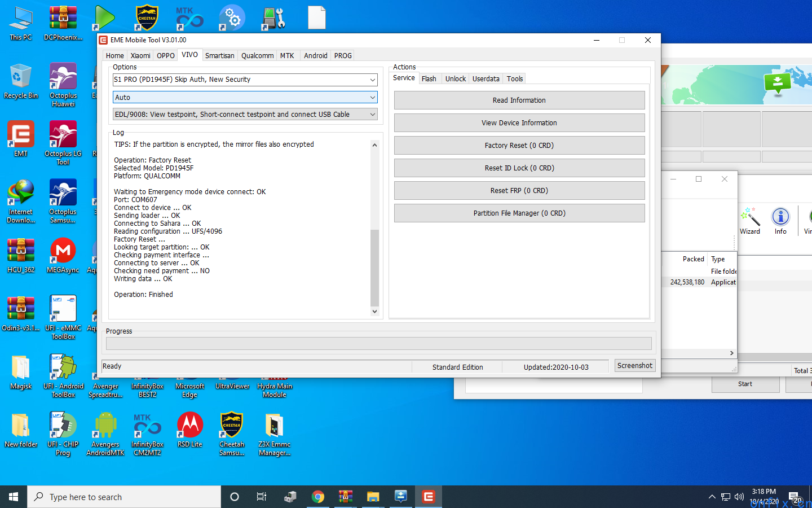Click Start button in background window
Screen dimensions: 812x508
pos(745,384)
